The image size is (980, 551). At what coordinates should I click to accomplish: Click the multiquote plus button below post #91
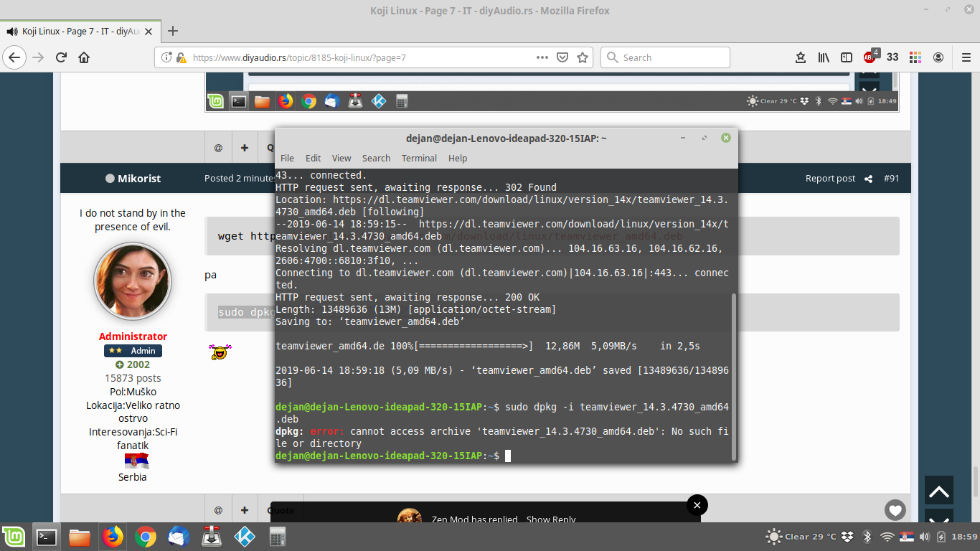245,510
